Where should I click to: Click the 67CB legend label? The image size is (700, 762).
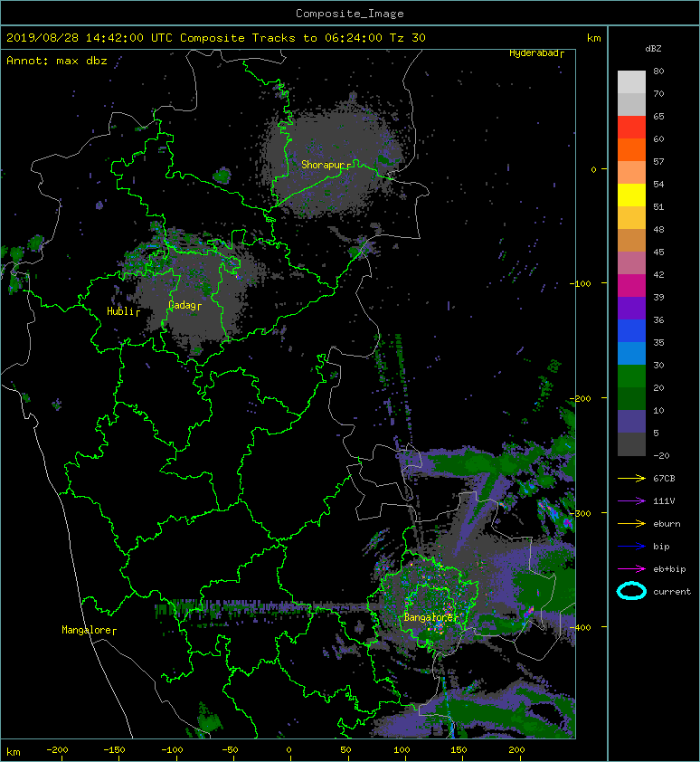click(664, 479)
